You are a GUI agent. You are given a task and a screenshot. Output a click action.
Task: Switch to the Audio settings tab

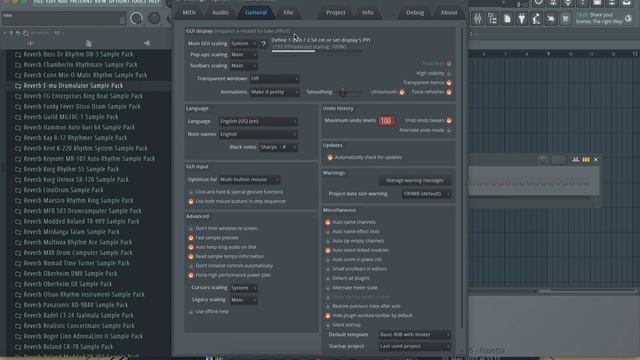point(220,13)
